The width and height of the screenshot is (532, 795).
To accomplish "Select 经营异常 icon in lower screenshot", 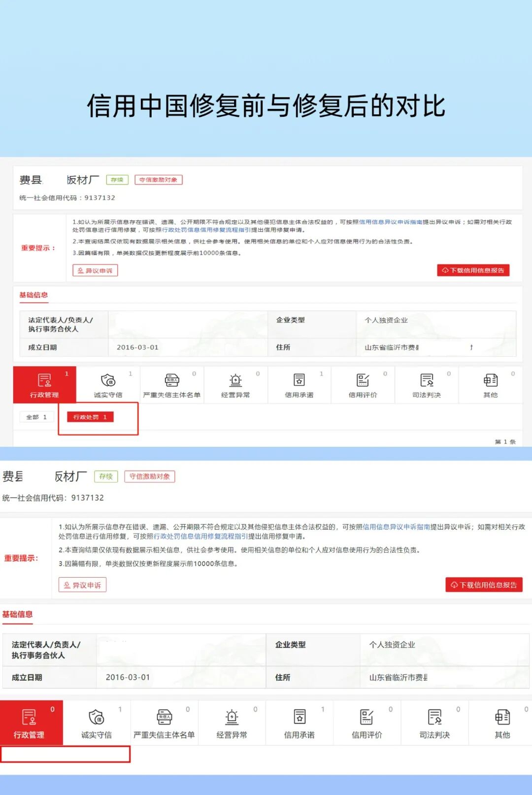I will (232, 717).
